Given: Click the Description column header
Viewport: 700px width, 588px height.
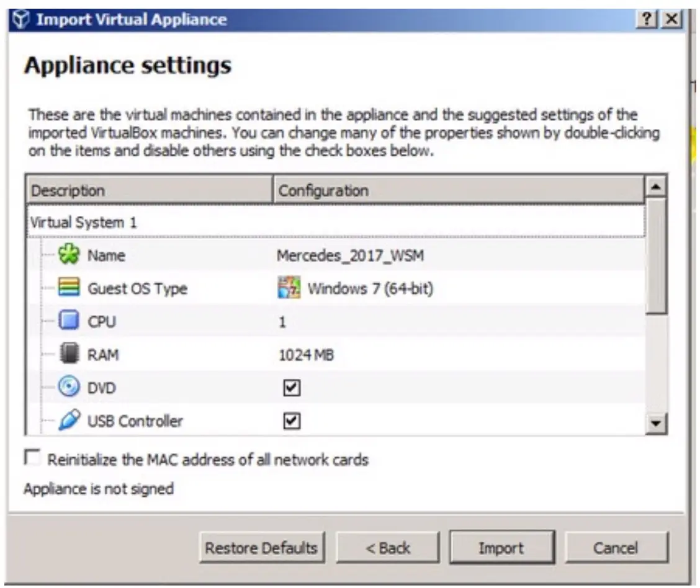Looking at the screenshot, I should pyautogui.click(x=149, y=190).
